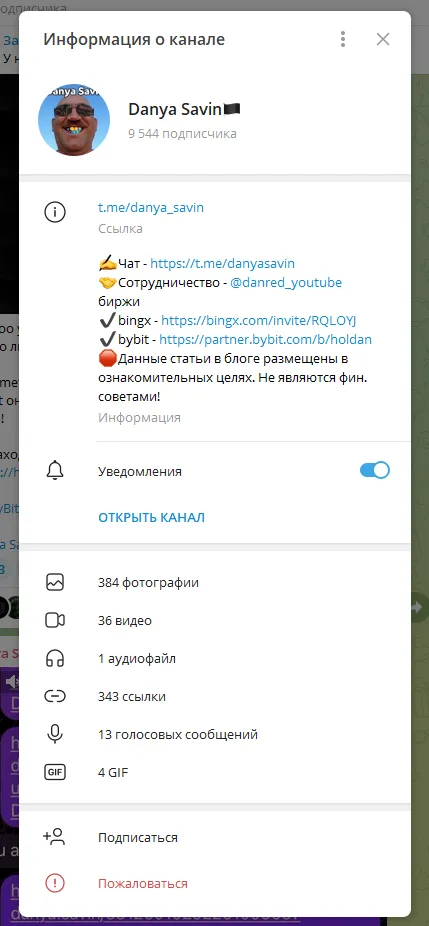Click the photos icon
The image size is (429, 926).
55,582
